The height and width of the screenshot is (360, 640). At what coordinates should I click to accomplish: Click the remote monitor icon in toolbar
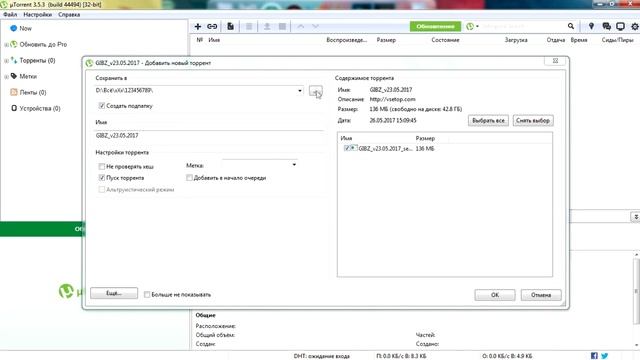pyautogui.click(x=620, y=27)
